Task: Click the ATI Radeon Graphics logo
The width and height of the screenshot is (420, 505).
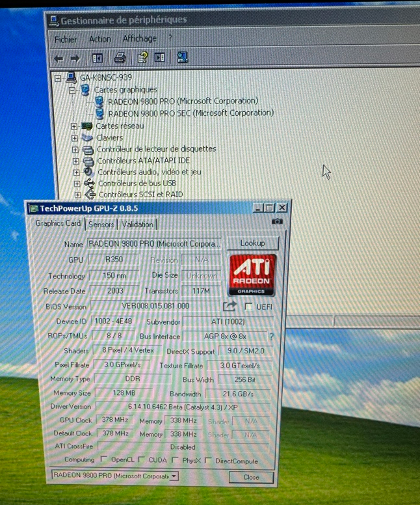Action: click(x=252, y=275)
